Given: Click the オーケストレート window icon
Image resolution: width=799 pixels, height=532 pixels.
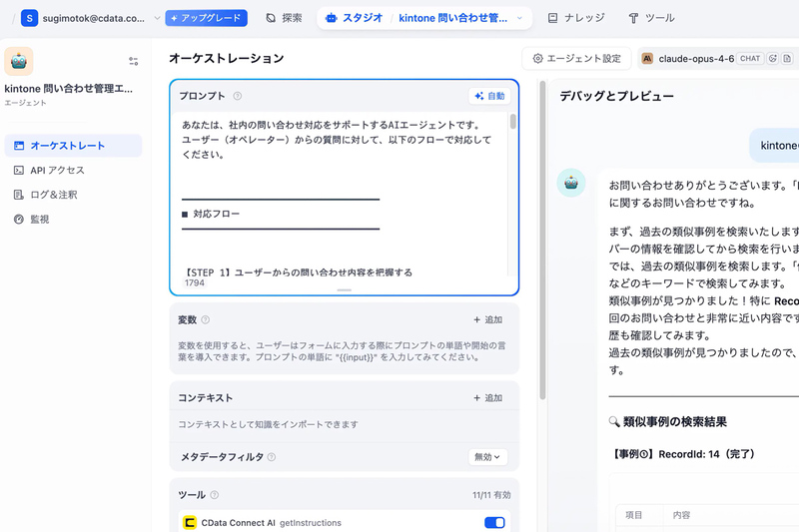Looking at the screenshot, I should [19, 146].
